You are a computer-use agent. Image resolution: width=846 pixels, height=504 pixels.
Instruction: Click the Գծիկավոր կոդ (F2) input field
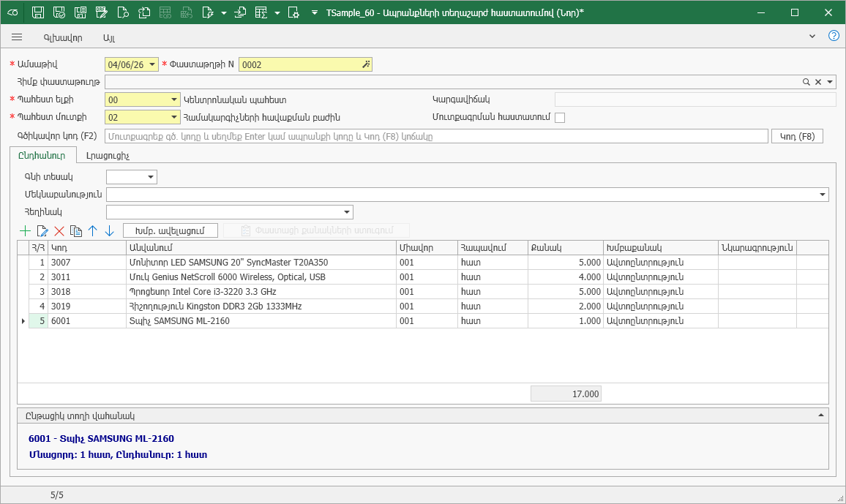click(436, 136)
